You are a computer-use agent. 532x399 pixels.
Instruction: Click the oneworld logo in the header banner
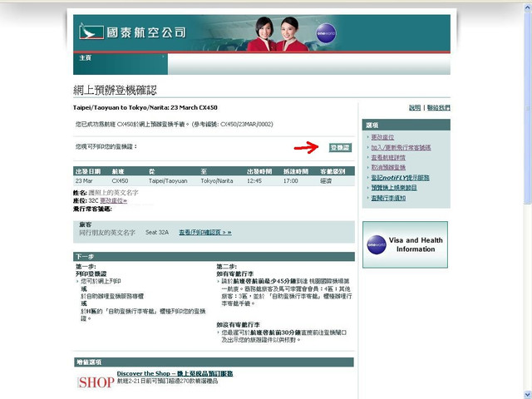(x=326, y=33)
